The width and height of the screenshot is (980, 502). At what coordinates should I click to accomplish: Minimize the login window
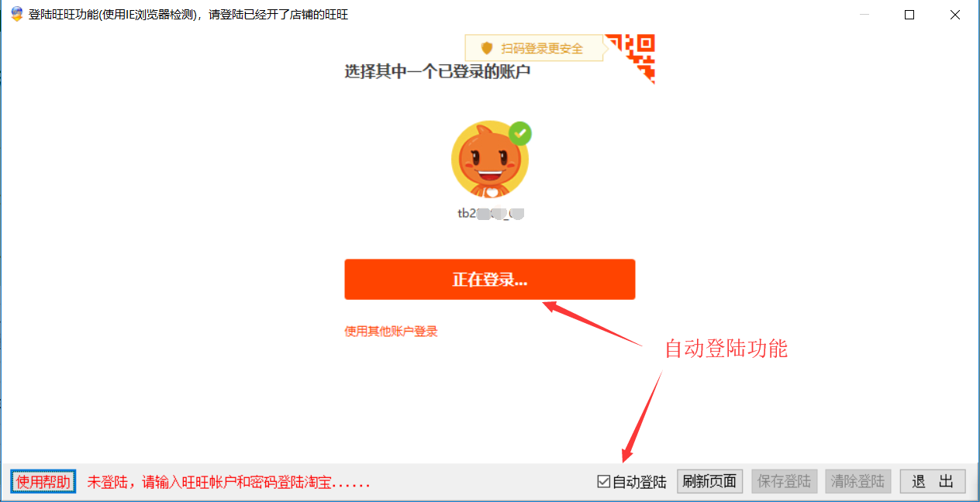tap(867, 14)
